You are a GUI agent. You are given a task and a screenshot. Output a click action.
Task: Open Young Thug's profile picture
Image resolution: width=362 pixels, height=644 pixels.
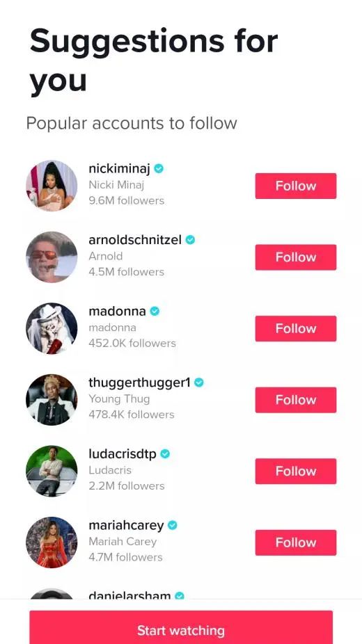tap(52, 400)
